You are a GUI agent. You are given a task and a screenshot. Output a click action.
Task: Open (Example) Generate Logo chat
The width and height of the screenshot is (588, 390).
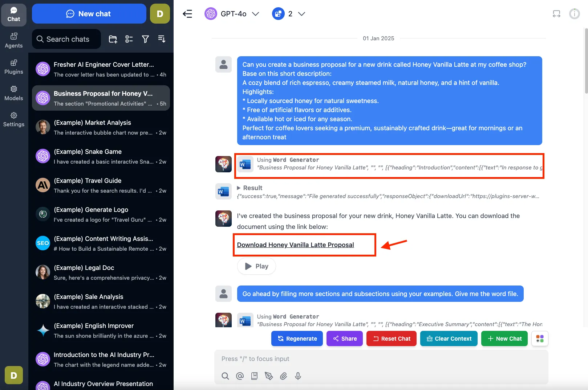click(101, 214)
